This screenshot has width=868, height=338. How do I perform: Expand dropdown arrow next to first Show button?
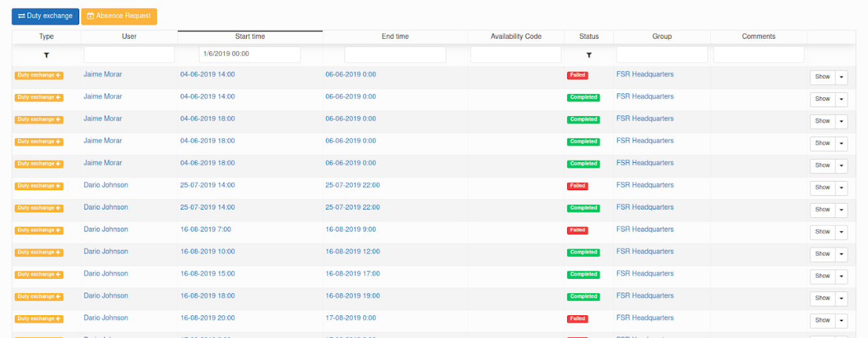coord(841,77)
